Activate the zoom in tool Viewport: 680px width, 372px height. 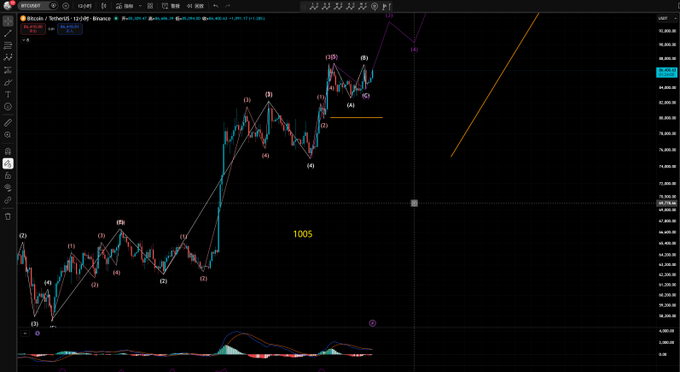point(8,135)
